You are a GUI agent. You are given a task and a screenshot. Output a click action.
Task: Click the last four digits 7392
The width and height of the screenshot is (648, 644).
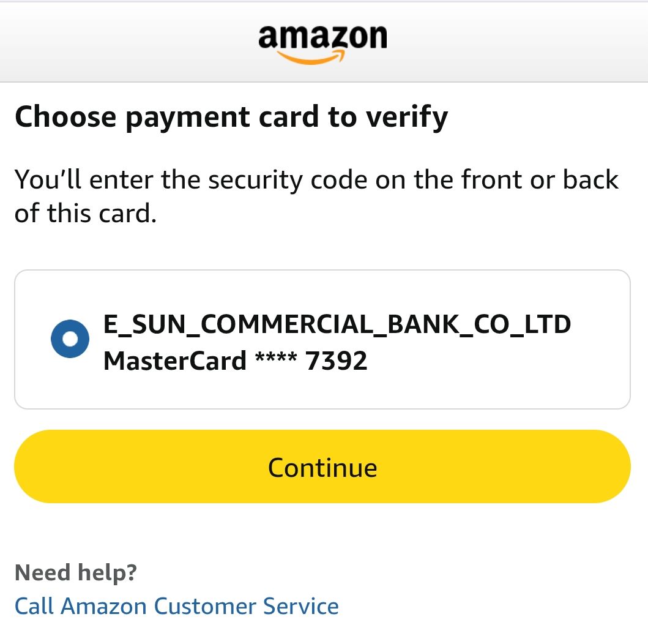[337, 361]
